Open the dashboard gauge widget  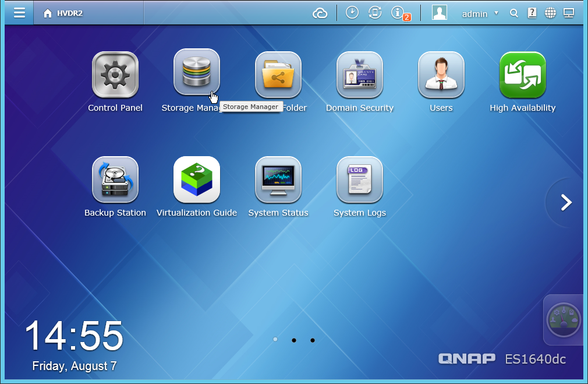[x=563, y=320]
